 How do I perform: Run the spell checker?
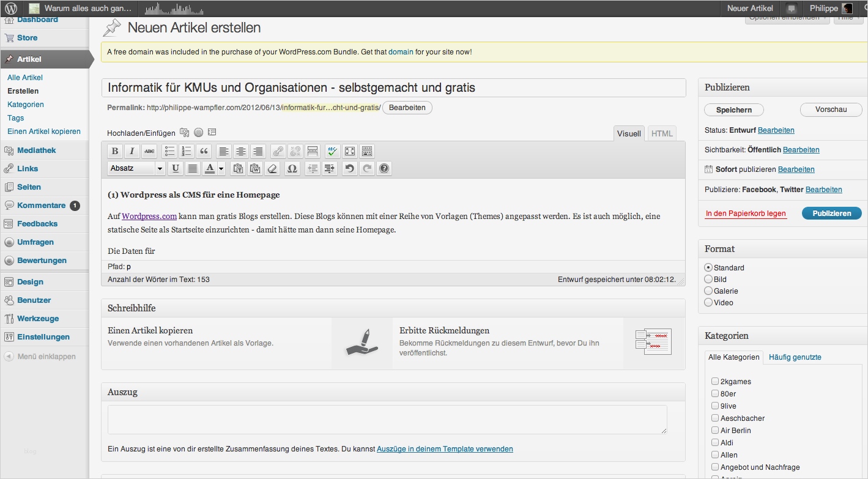point(332,151)
